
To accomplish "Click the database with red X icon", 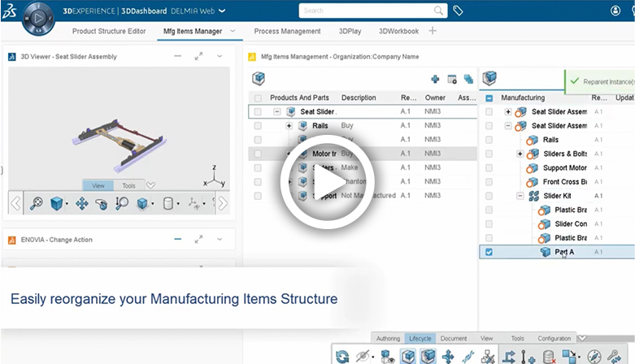I will click(x=549, y=357).
